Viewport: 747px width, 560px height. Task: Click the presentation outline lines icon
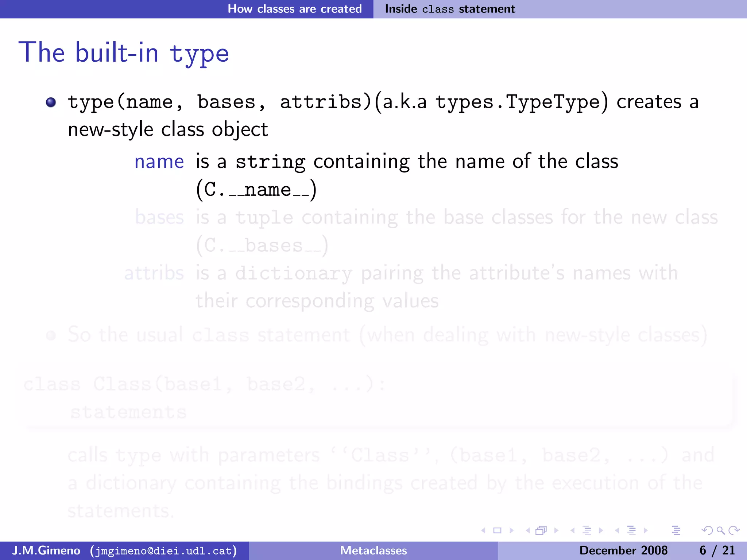(676, 530)
